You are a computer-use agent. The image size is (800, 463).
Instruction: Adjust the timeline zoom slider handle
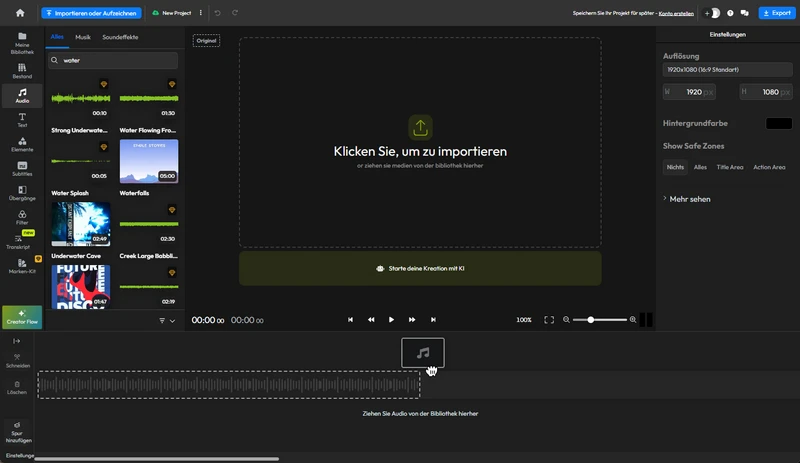590,320
